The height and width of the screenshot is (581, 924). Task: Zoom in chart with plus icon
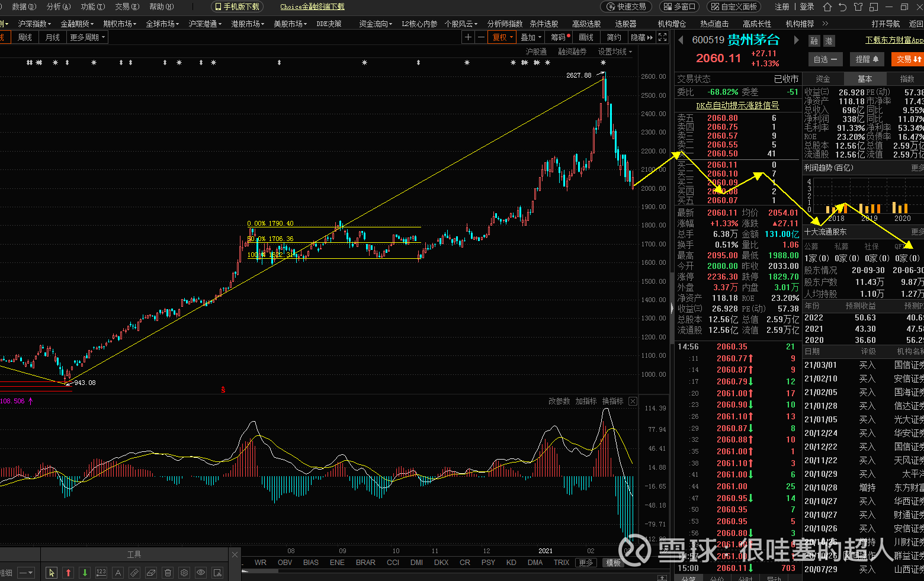pos(468,37)
